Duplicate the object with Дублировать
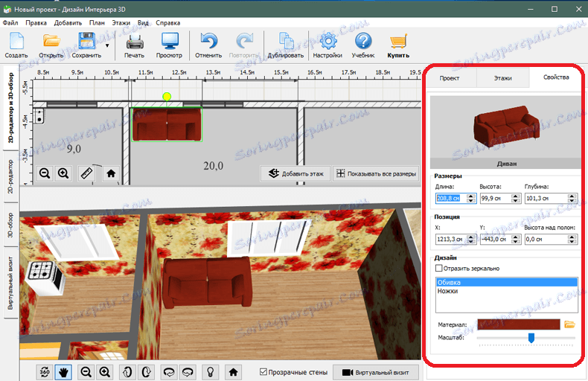The width and height of the screenshot is (588, 381). pos(286,45)
